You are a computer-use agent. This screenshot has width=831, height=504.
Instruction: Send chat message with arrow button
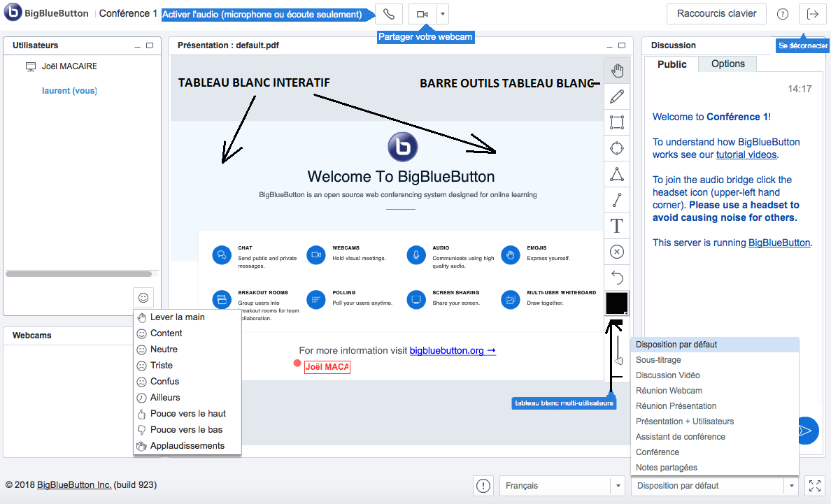[806, 431]
